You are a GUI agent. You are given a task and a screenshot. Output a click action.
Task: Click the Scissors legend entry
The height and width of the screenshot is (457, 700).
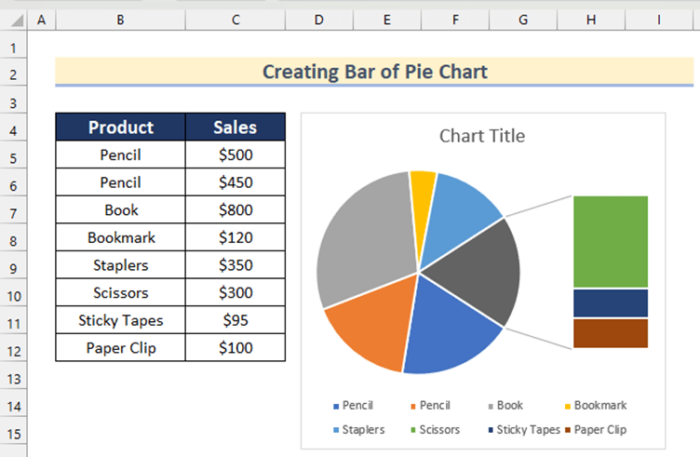(435, 430)
